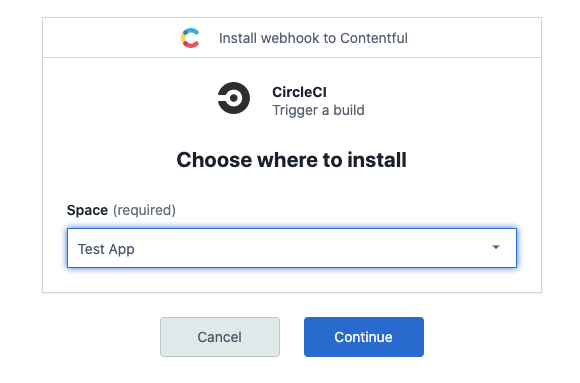This screenshot has height=383, width=580.
Task: Select the Test App value text
Action: (x=106, y=249)
